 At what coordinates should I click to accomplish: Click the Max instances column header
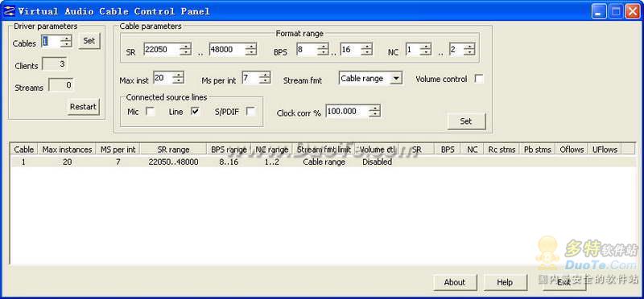(67, 149)
